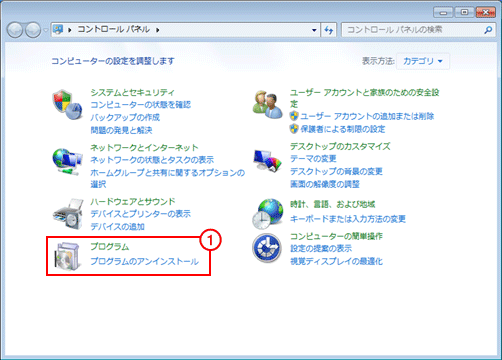Open 時計、言語、および地域 heading link
Image resolution: width=502 pixels, height=360 pixels.
point(332,204)
